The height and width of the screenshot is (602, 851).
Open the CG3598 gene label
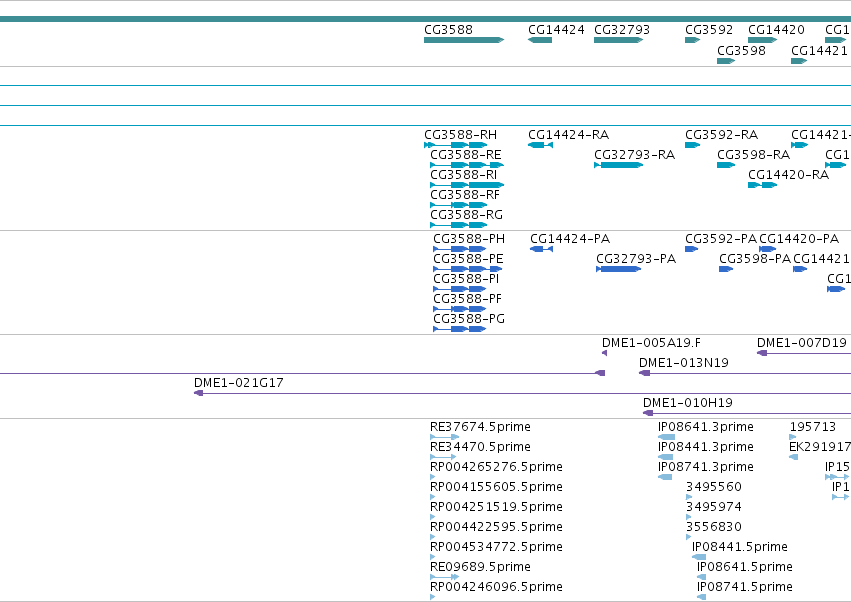[x=741, y=50]
